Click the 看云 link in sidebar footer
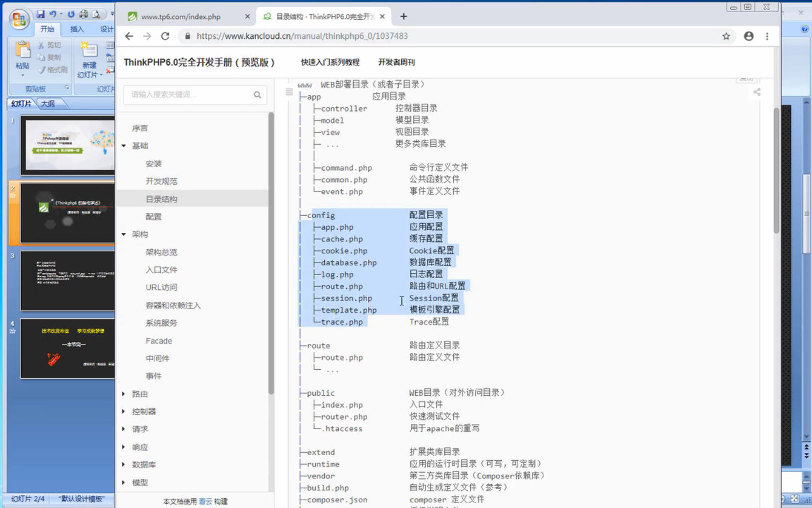The image size is (812, 508). [205, 501]
